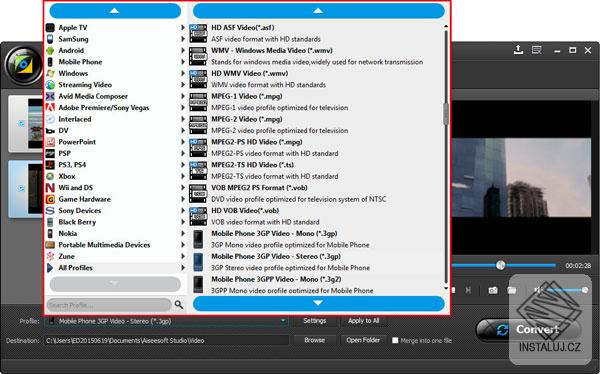Select the PowerPoint category icon
The height and width of the screenshot is (374, 600).
50,142
